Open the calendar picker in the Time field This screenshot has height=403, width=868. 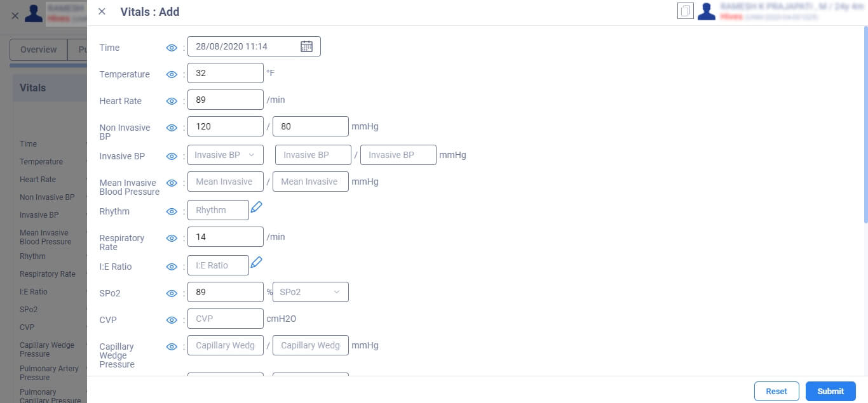click(x=306, y=46)
